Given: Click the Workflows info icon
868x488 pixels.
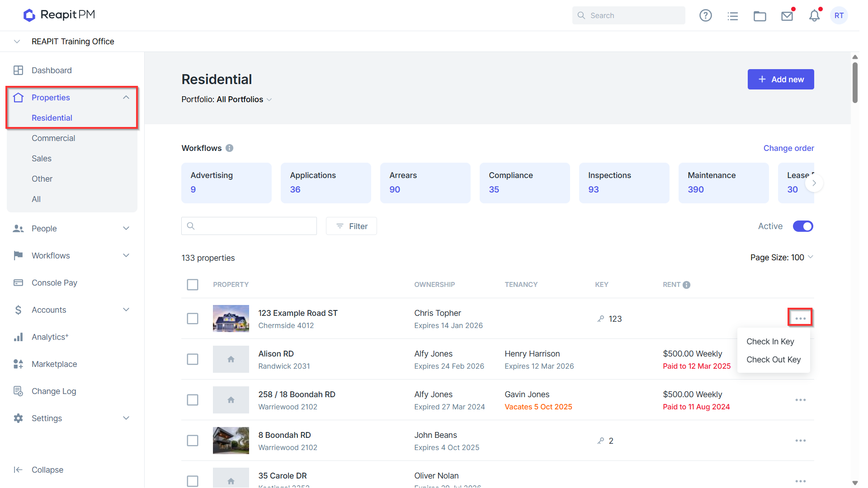Looking at the screenshot, I should point(229,148).
